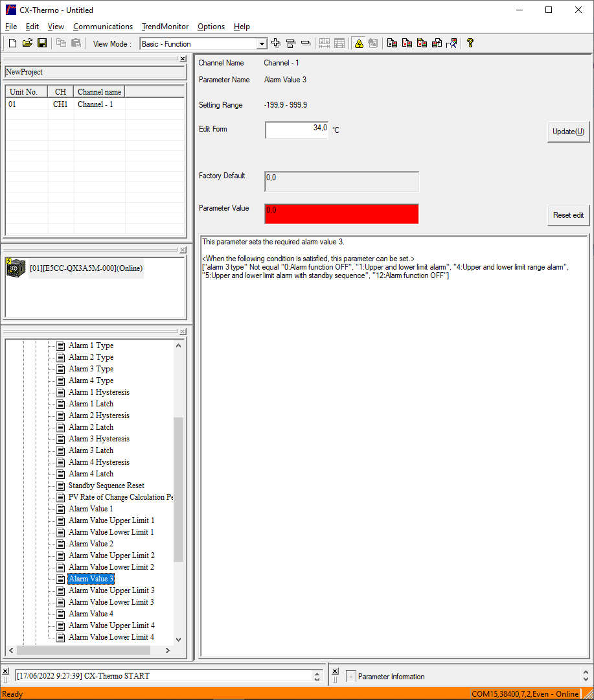The width and height of the screenshot is (594, 700).
Task: Click the NewProject title field
Action: [x=95, y=73]
